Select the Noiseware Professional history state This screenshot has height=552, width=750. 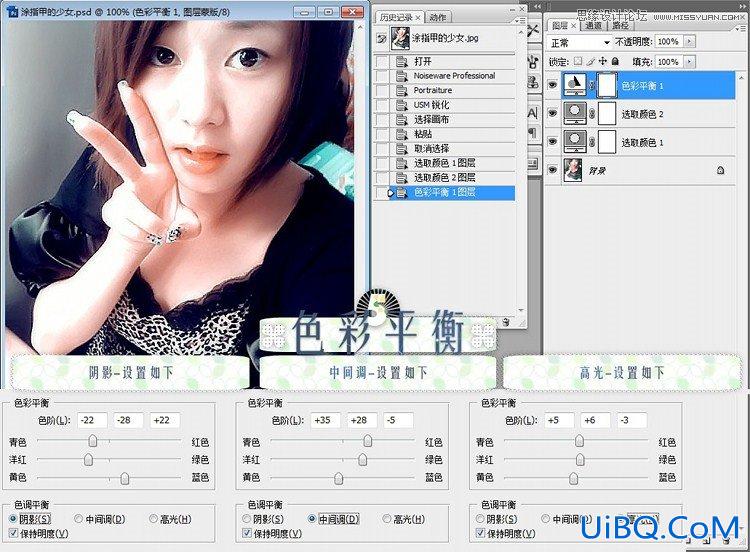(x=453, y=76)
